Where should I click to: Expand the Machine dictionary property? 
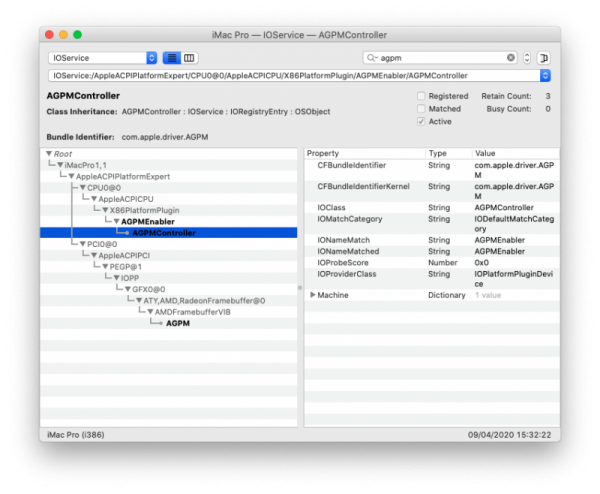313,295
